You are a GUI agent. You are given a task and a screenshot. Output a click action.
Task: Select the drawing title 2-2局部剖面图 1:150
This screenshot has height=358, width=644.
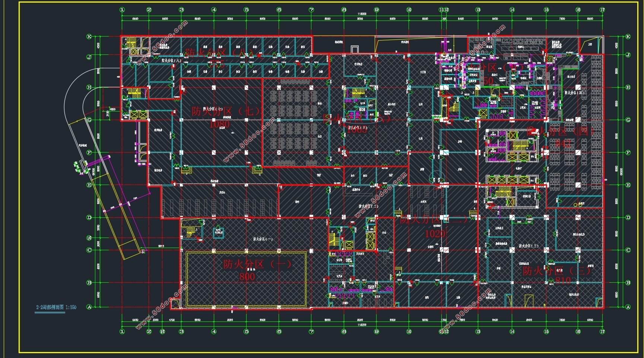click(56, 307)
